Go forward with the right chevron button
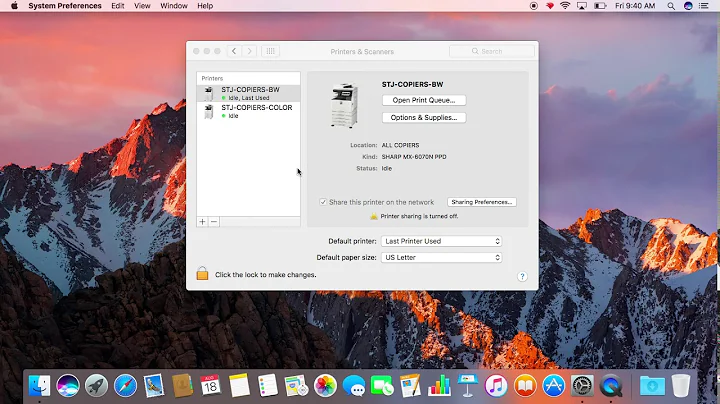 click(x=249, y=51)
